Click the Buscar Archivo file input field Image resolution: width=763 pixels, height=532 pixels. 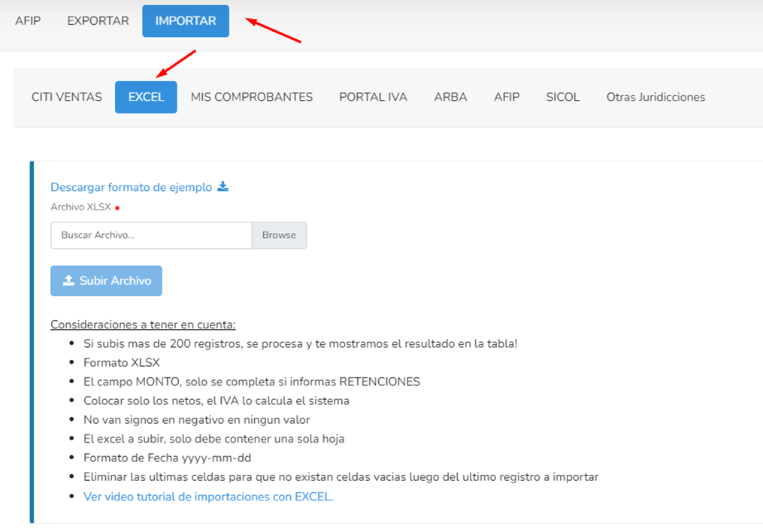coord(151,235)
